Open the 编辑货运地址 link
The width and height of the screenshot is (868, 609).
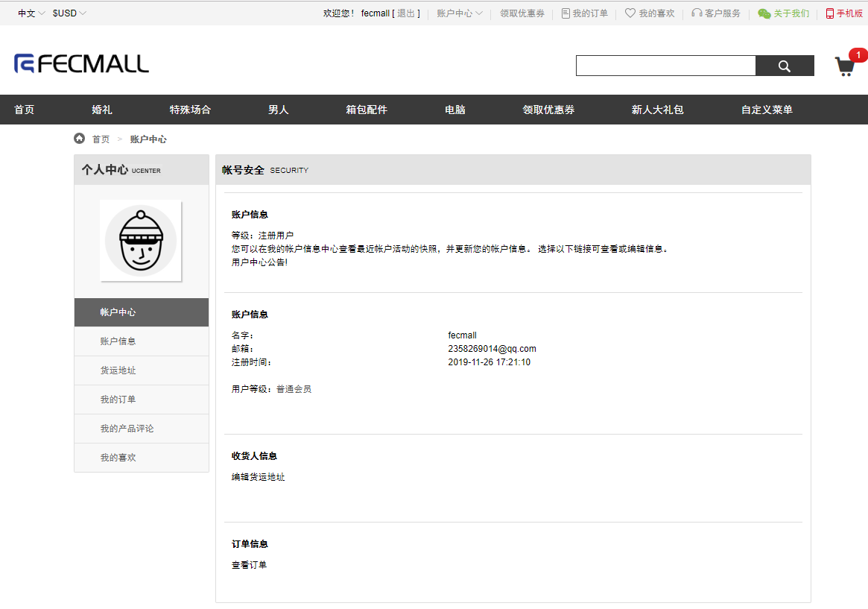[x=258, y=476]
